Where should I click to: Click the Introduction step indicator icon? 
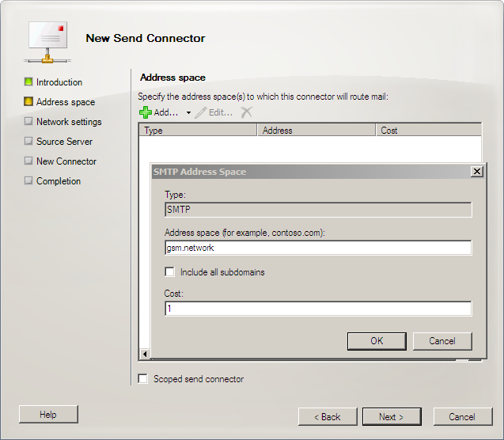click(28, 82)
